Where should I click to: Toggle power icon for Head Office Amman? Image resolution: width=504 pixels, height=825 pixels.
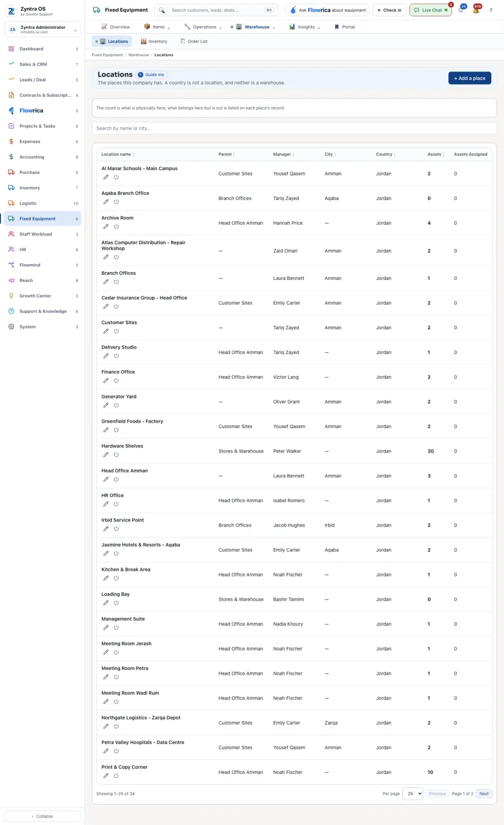click(116, 479)
